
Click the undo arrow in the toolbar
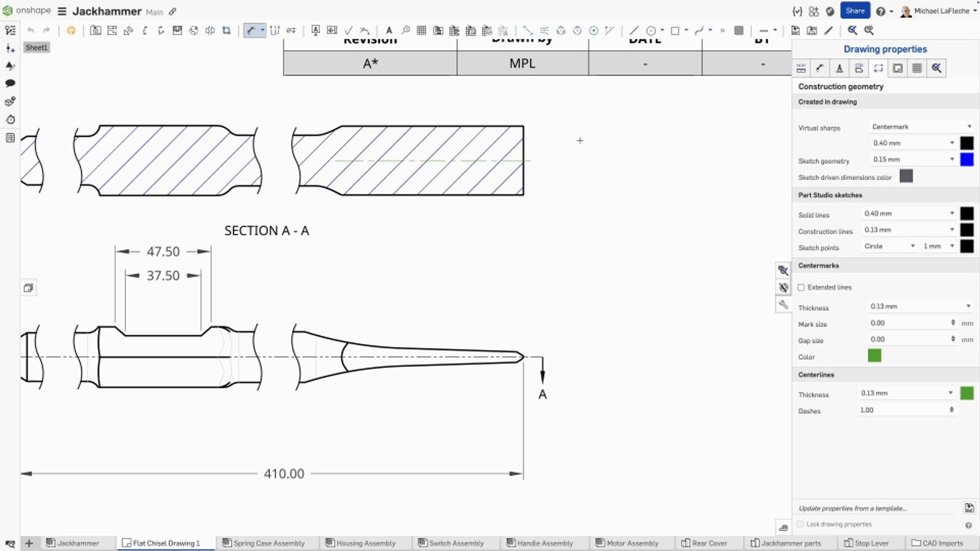point(31,30)
